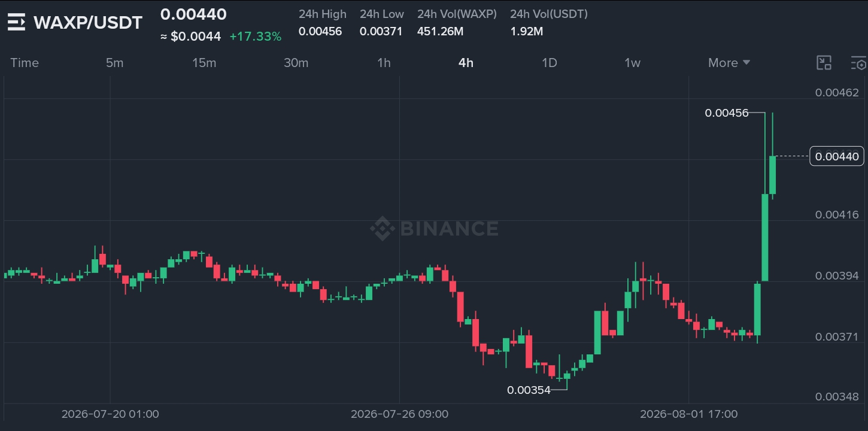The image size is (868, 431).
Task: Click the 0.00416 price axis label
Action: point(837,214)
